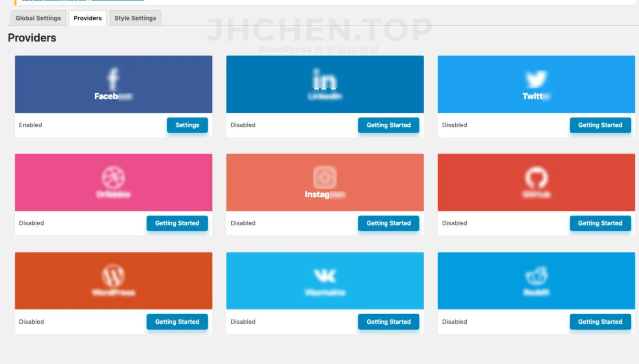Click the Facebook logo icon
The height and width of the screenshot is (364, 639).
(113, 79)
